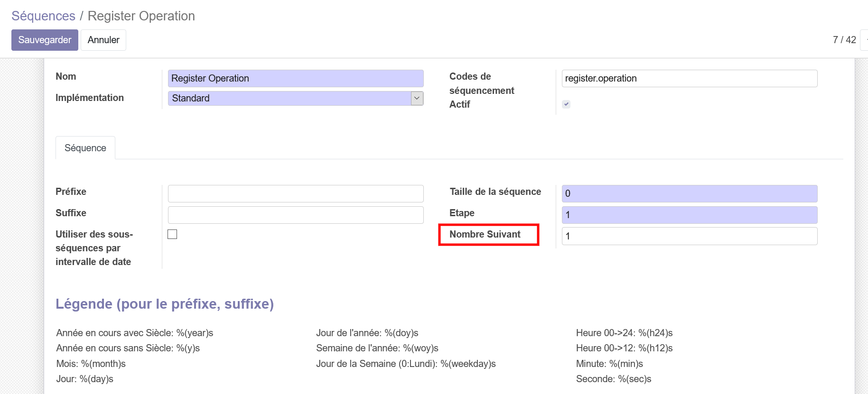The width and height of the screenshot is (868, 394).
Task: Click the Mois: %(month)s legend entry
Action: pyautogui.click(x=91, y=364)
